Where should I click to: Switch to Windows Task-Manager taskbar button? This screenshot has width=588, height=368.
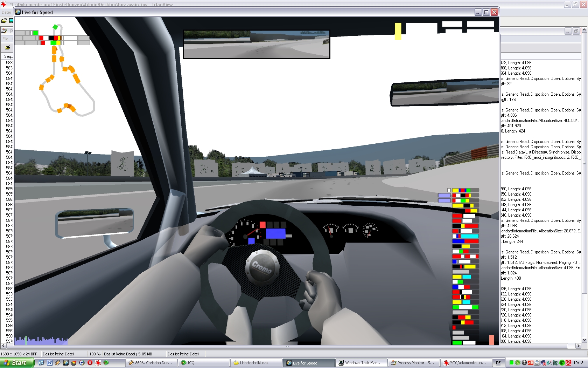click(361, 363)
